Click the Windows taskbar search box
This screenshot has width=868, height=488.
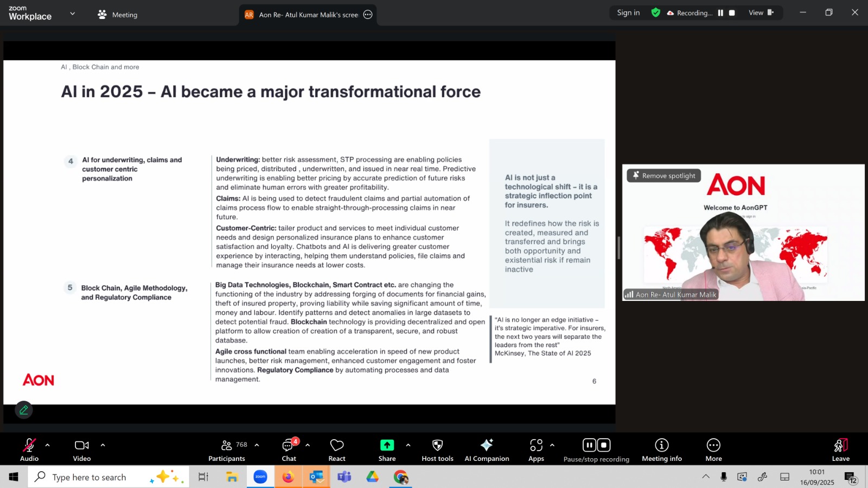tap(90, 477)
